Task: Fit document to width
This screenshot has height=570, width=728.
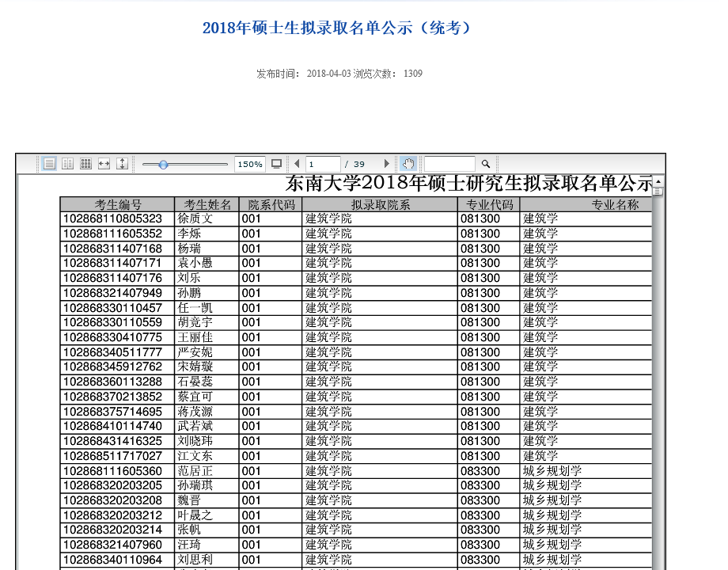Action: [x=104, y=164]
